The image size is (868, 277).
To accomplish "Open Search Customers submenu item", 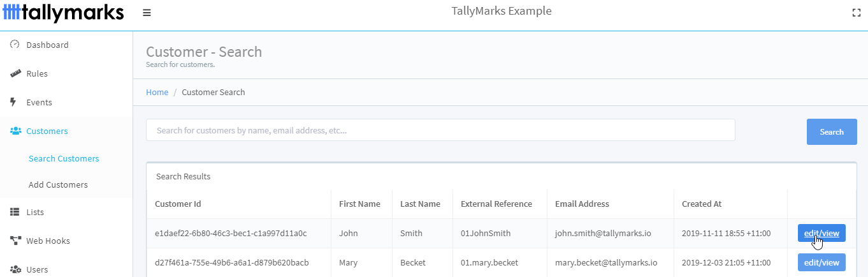I will 64,158.
